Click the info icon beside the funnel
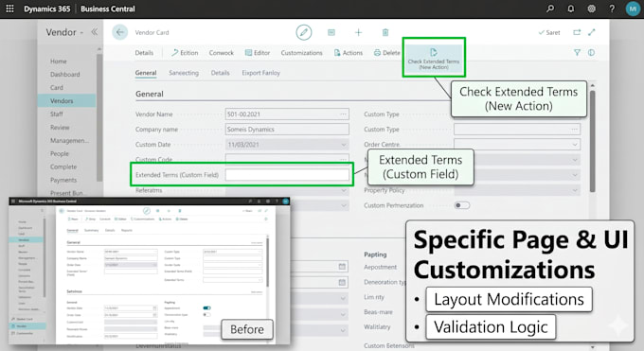 591,53
